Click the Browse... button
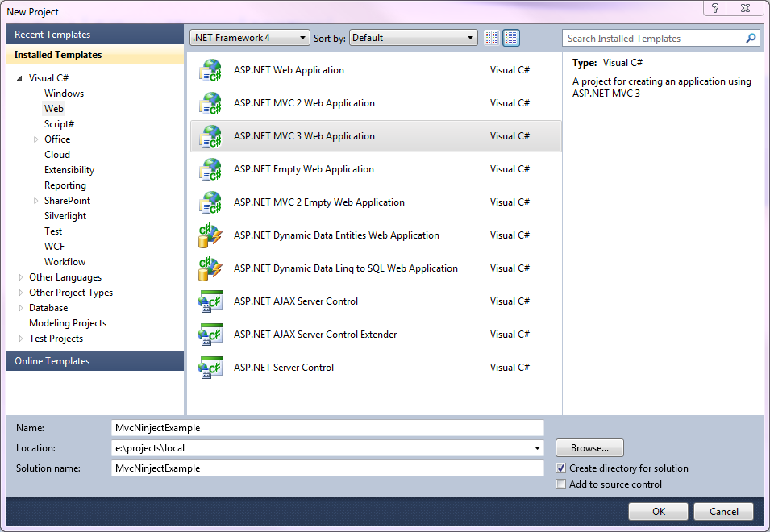Screen dimensions: 770x532 tap(589, 448)
